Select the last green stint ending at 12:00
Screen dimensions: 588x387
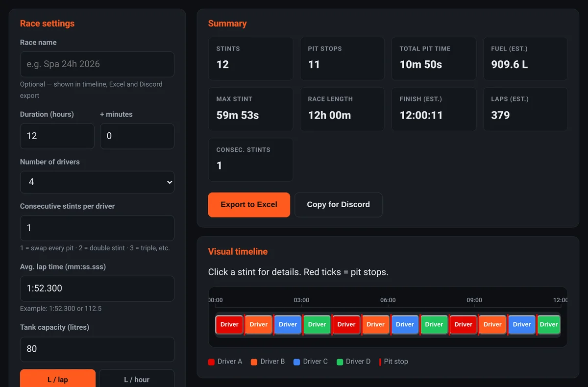(549, 324)
